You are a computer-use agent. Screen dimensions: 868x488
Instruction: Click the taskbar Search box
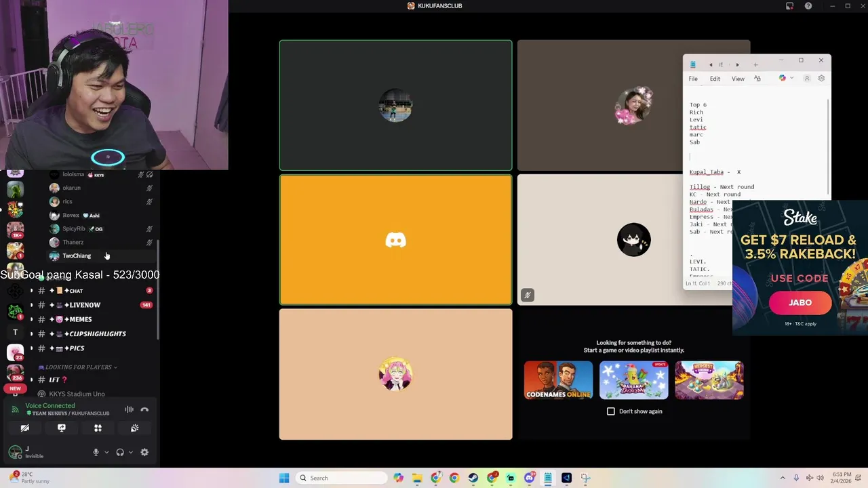point(341,478)
